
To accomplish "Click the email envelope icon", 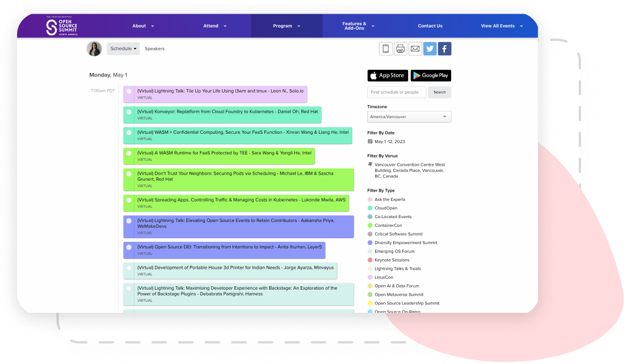I will [415, 48].
